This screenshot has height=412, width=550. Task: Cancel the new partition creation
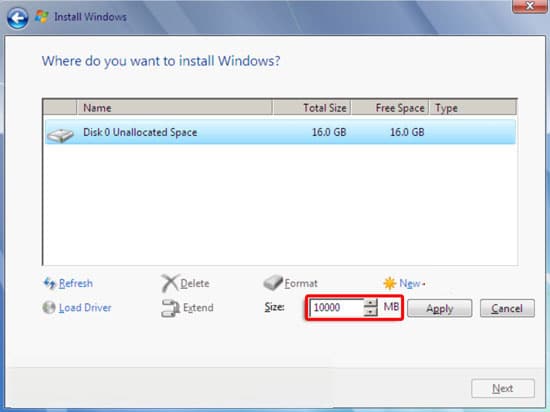(507, 308)
